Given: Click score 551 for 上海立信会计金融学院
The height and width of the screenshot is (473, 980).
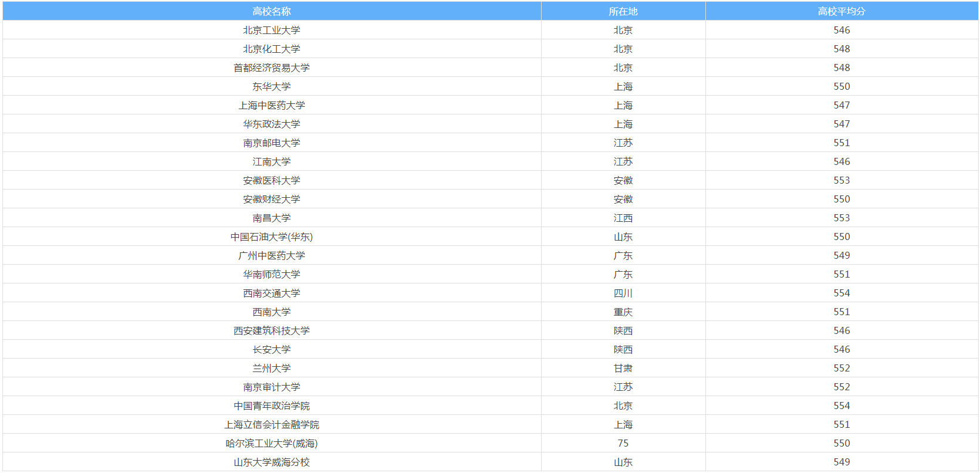Looking at the screenshot, I should click(x=842, y=424).
